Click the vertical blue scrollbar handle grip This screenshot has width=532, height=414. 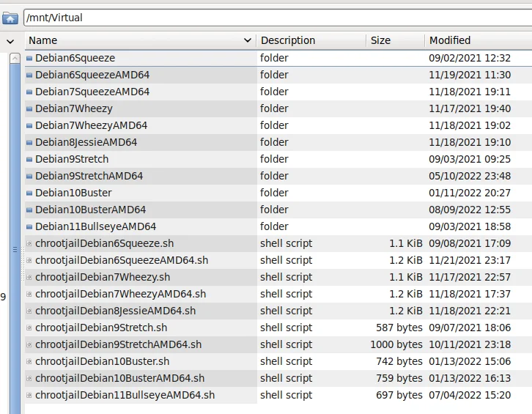pos(15,249)
